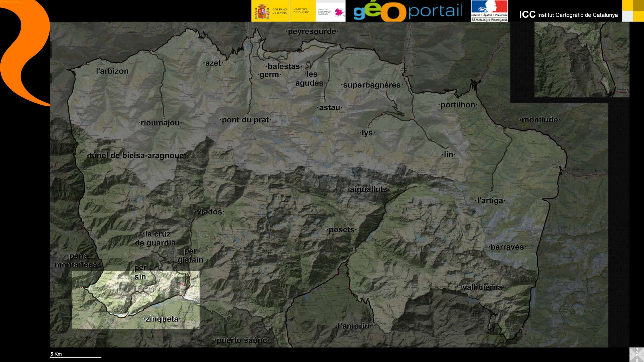This screenshot has height=362, width=644.
Task: Click the Gobierno de España coat of arms
Action: point(262,11)
